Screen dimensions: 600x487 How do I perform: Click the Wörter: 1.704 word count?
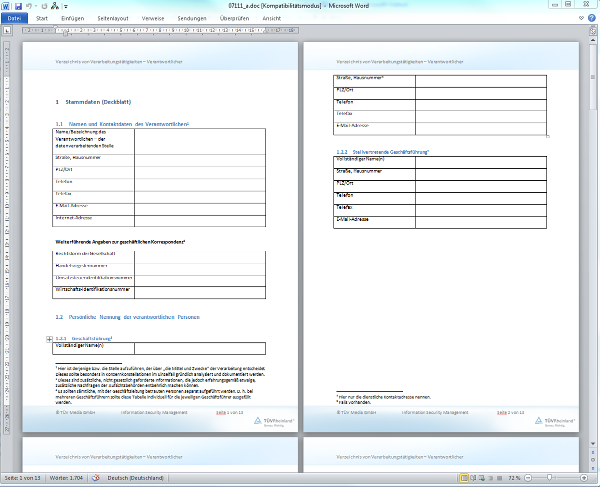coord(66,480)
